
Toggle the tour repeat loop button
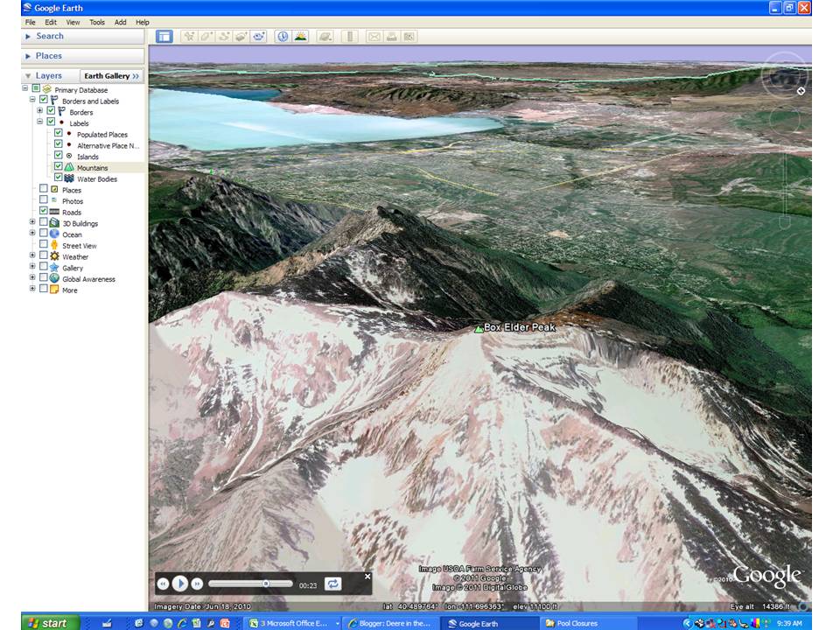332,584
